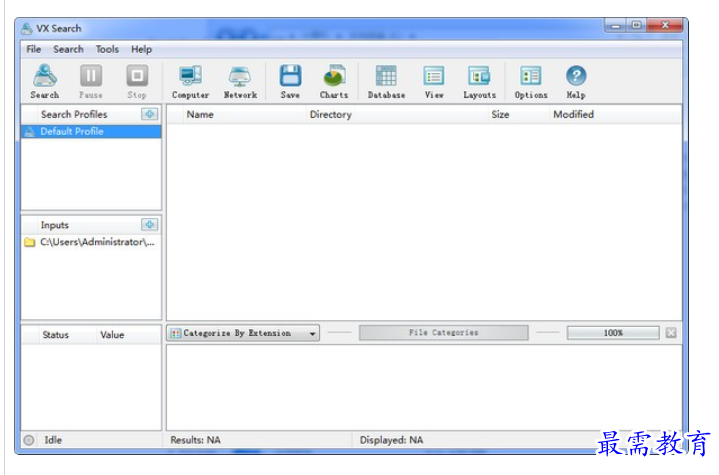Click the File Categories button
Screen dimensions: 719x475
(443, 332)
